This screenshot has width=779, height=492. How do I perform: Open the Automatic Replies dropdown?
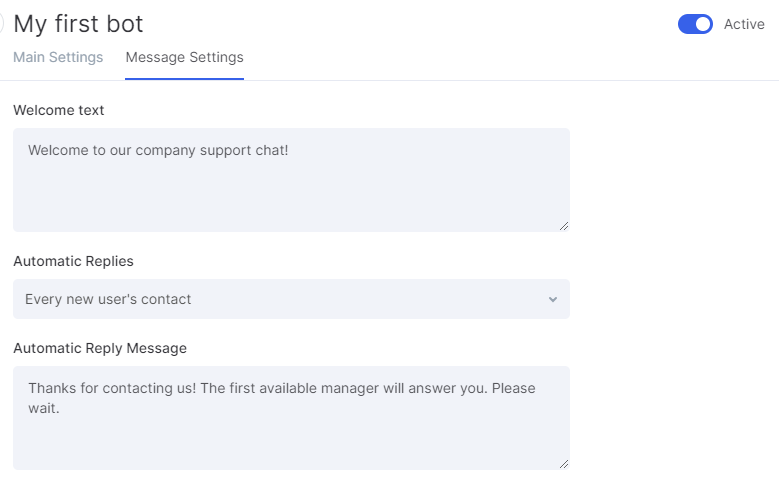[x=291, y=299]
